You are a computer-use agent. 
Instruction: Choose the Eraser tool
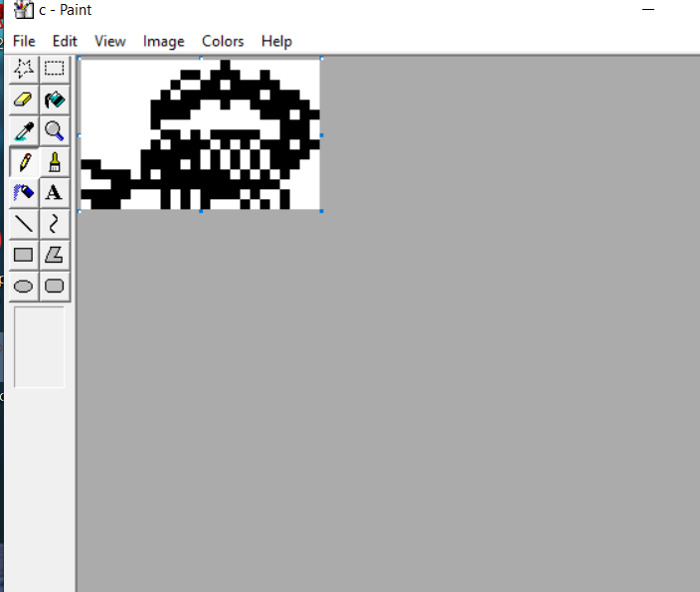pos(24,99)
